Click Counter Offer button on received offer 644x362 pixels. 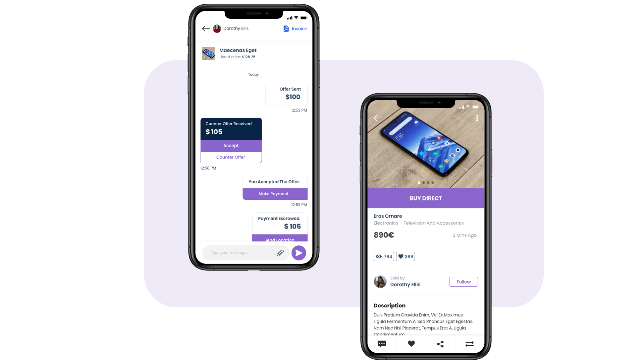pyautogui.click(x=230, y=157)
